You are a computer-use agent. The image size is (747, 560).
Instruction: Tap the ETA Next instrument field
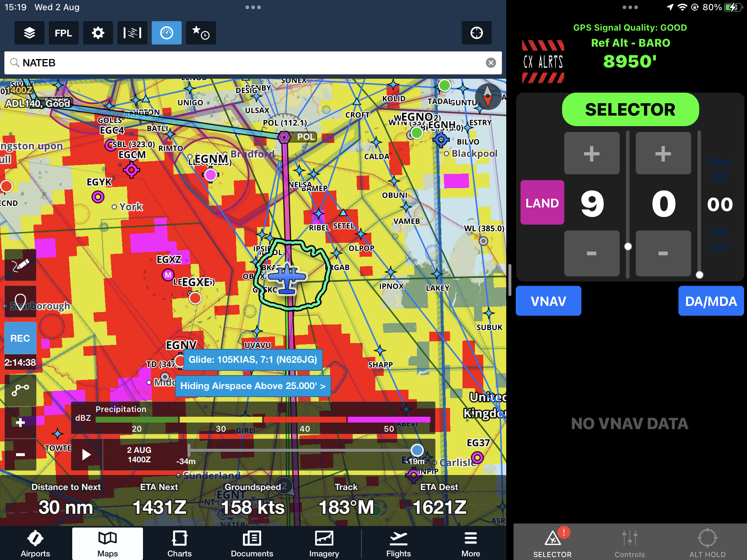point(159,500)
